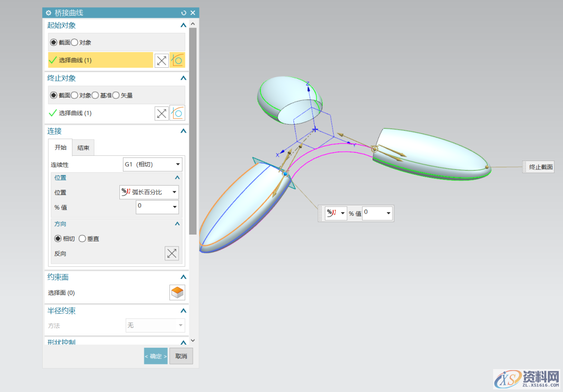Click the reset dialog icon in title bar
Viewport: 563px width, 392px height.
coord(183,13)
